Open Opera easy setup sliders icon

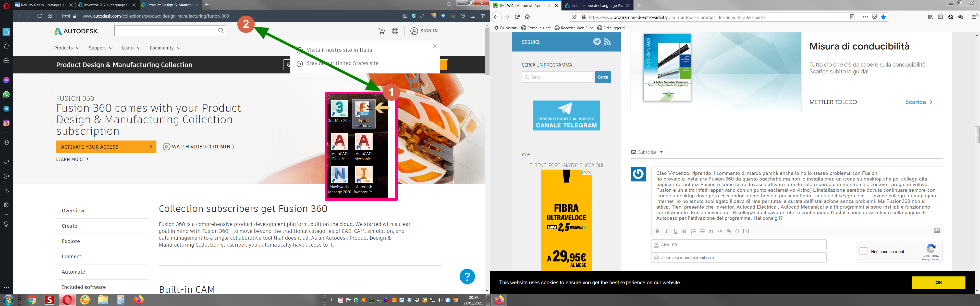click(483, 16)
